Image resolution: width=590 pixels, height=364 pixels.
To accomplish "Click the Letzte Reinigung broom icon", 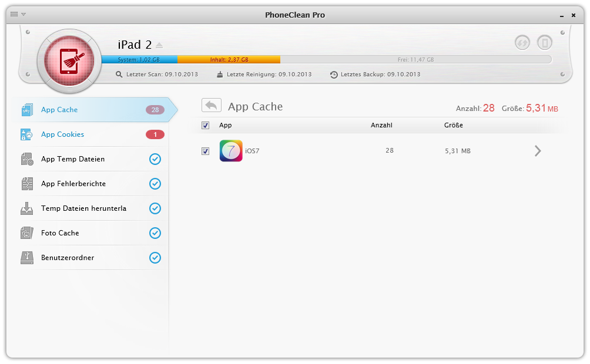I will point(220,75).
